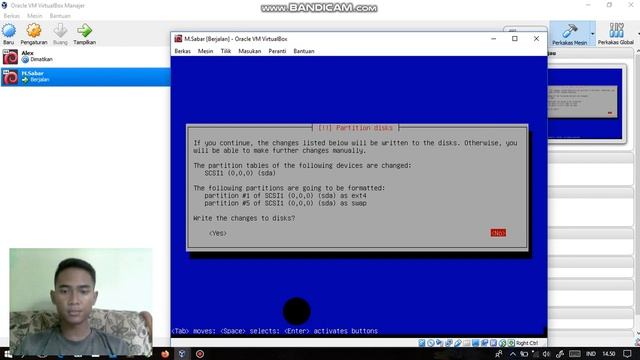Click M.Sabar VM window title bar icon

tap(178, 39)
